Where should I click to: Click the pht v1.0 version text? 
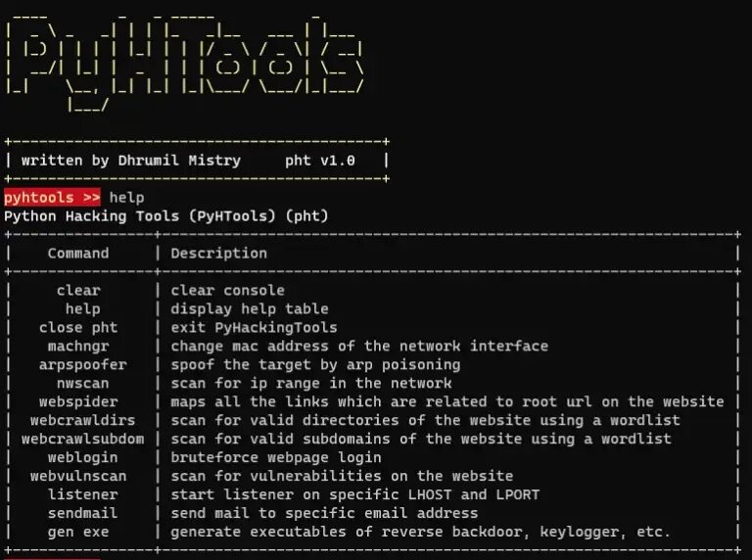click(x=319, y=160)
